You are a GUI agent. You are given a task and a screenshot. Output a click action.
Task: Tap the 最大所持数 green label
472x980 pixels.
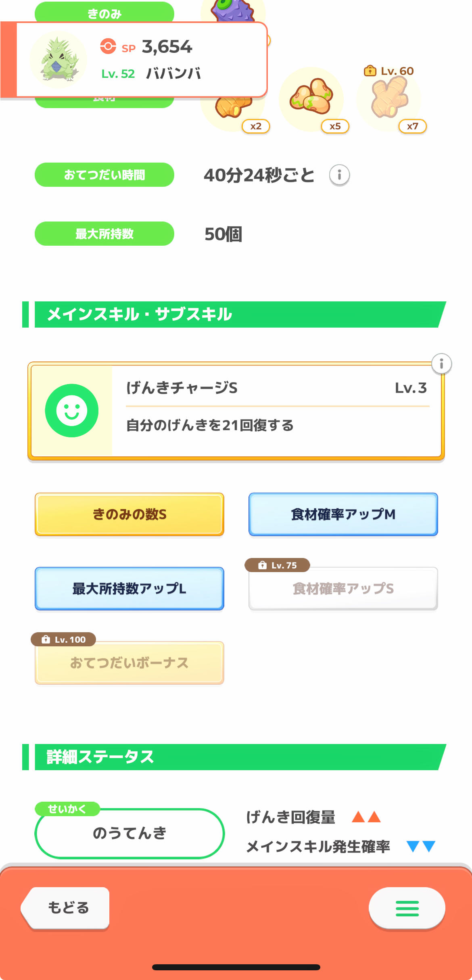click(104, 234)
